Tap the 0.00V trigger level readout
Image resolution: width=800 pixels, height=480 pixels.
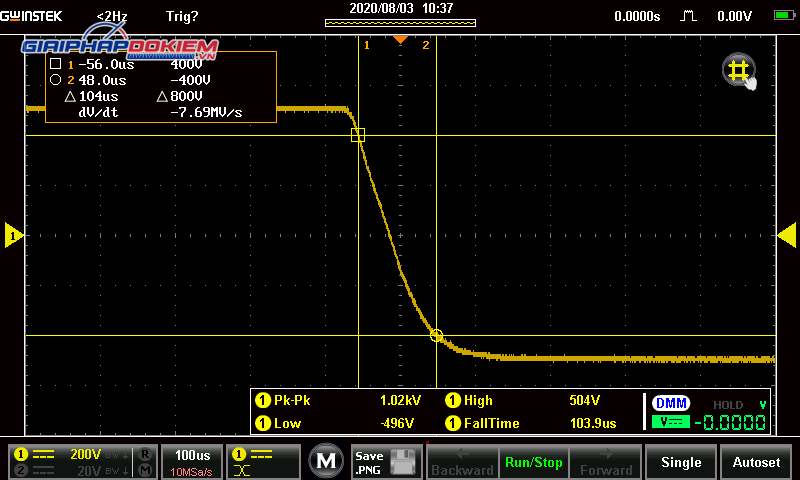[x=734, y=16]
